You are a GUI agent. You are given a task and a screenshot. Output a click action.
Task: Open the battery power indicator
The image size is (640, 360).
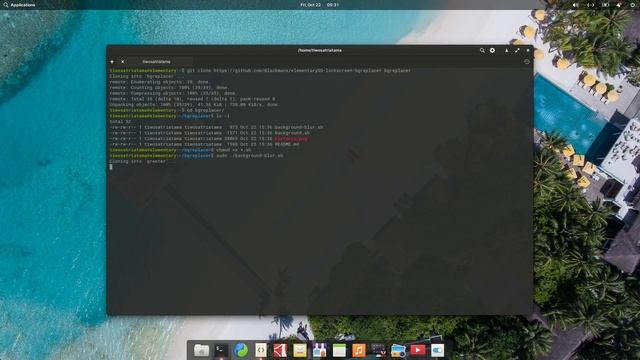(x=606, y=5)
